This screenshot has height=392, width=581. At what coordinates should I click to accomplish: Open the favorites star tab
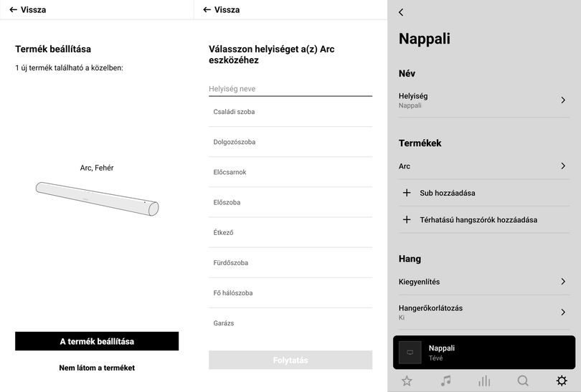407,381
